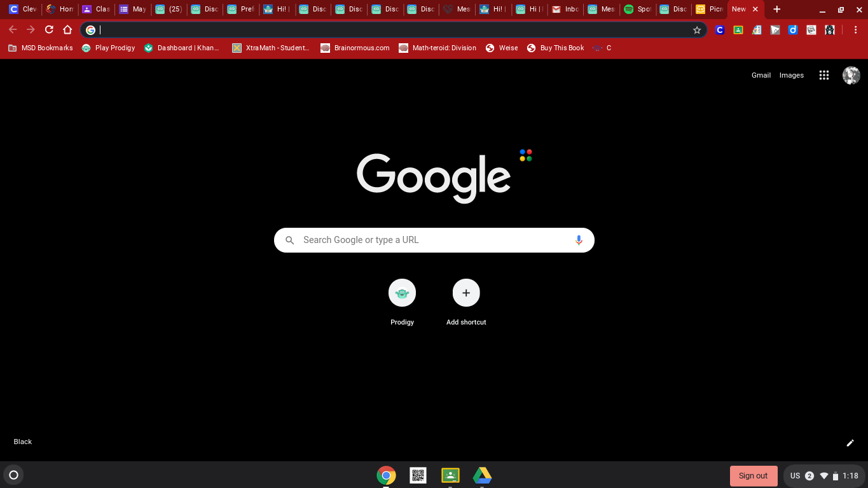The width and height of the screenshot is (868, 488).
Task: Start a voice search with the microphone
Action: pyautogui.click(x=579, y=240)
